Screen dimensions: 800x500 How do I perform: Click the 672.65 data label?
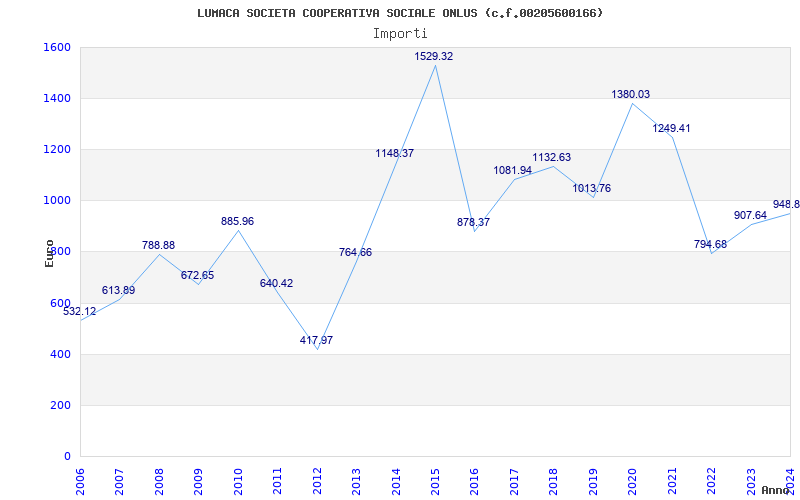pos(197,276)
